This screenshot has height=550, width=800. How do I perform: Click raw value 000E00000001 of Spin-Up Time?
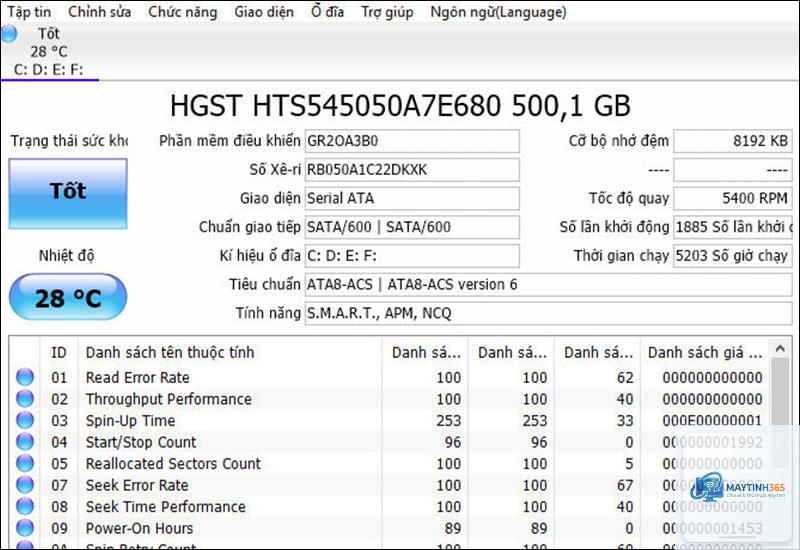click(712, 420)
